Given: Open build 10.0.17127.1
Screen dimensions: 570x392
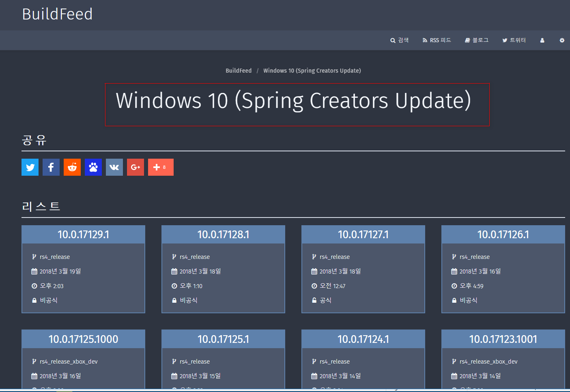Looking at the screenshot, I should click(x=363, y=235).
